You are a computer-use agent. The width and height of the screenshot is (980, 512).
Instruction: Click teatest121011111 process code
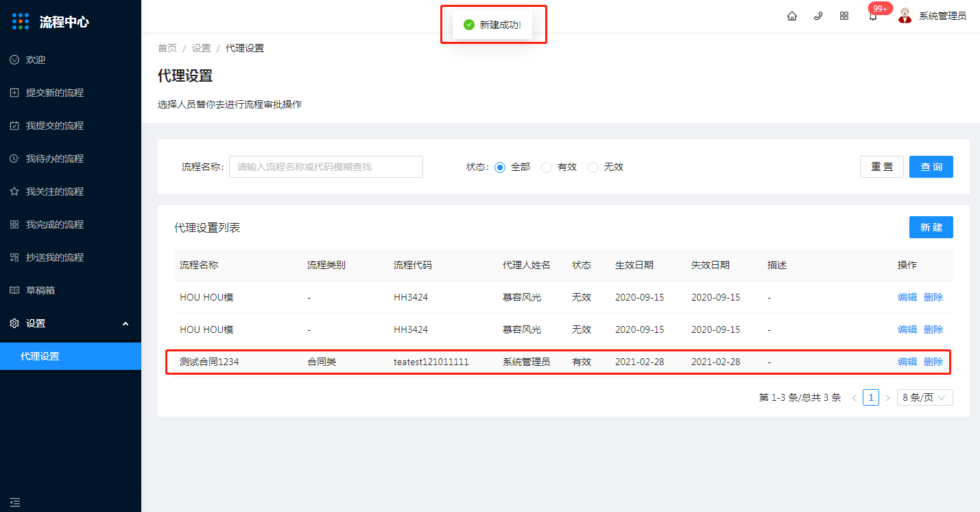(x=431, y=362)
